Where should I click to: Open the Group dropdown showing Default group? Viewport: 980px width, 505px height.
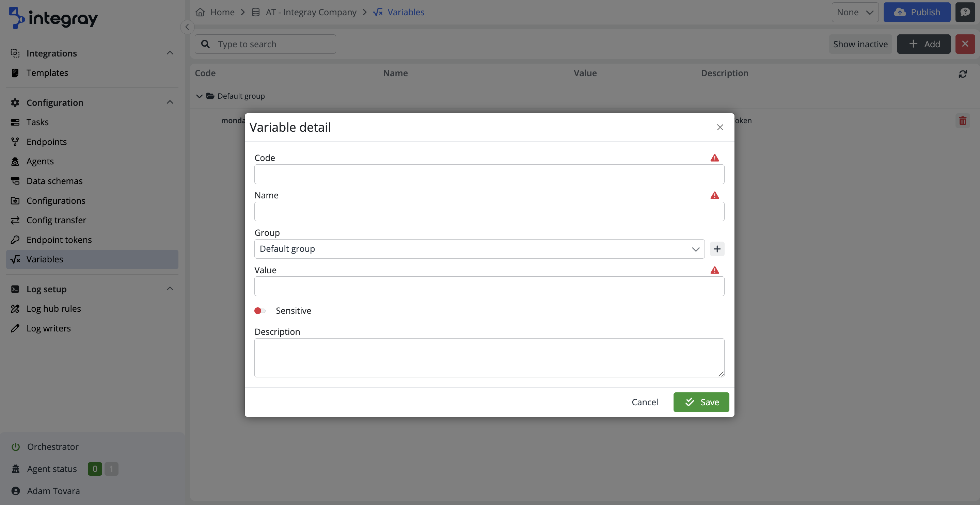point(479,249)
